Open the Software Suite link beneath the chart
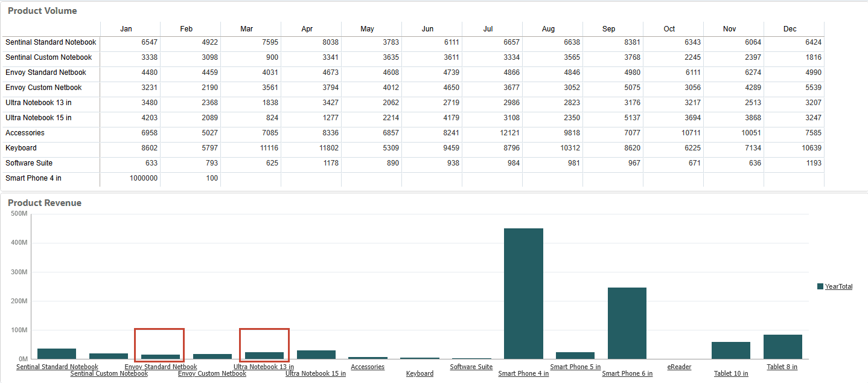This screenshot has width=868, height=383. [471, 367]
